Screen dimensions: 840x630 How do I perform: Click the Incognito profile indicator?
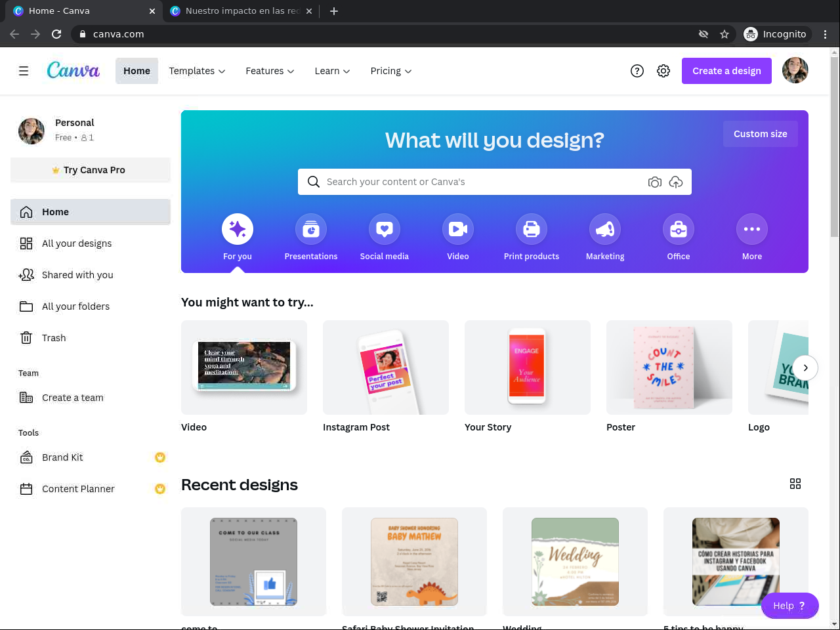coord(776,34)
